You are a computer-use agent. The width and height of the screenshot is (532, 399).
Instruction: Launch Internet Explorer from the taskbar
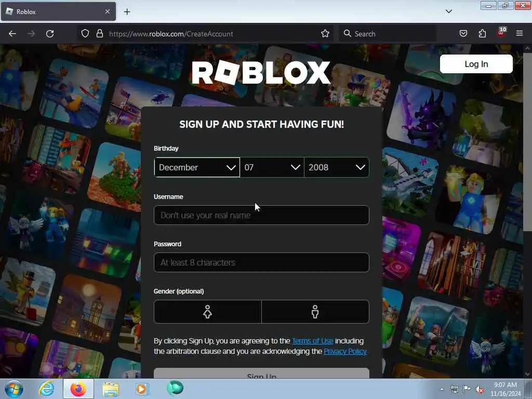tap(46, 389)
